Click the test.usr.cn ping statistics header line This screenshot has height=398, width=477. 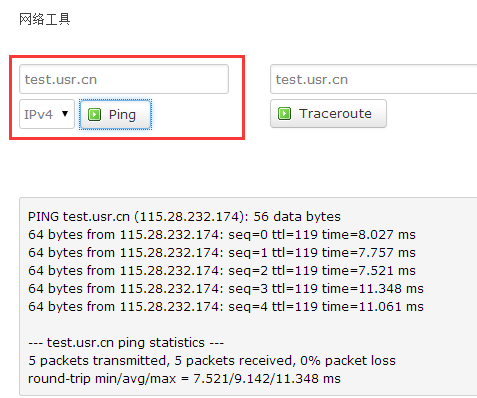point(126,343)
